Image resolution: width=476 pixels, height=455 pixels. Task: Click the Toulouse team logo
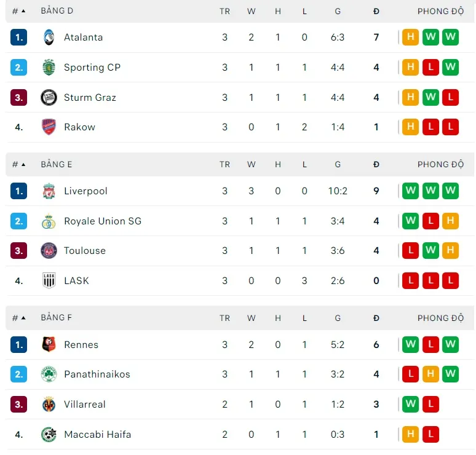[x=49, y=251]
